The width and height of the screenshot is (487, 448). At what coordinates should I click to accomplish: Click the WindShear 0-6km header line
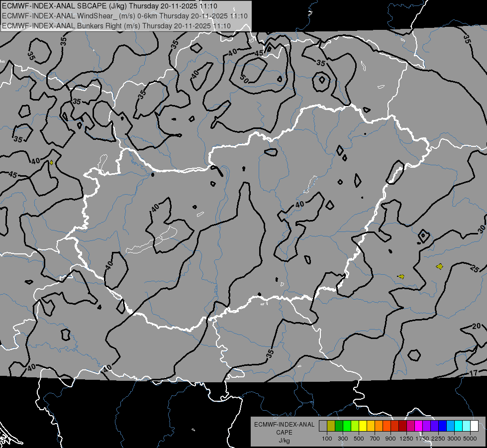tap(124, 15)
